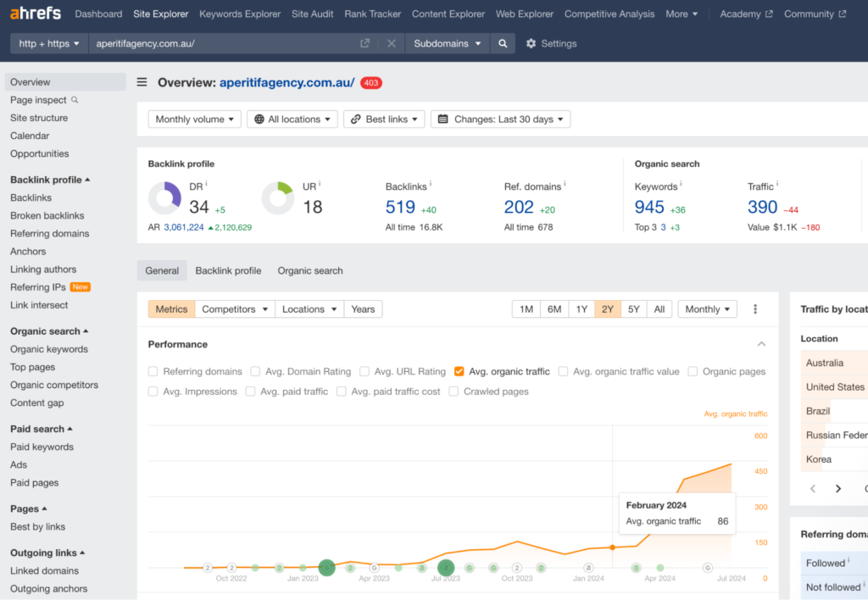Click the 403 status badge
Image resolution: width=868 pixels, height=600 pixels.
coord(371,82)
